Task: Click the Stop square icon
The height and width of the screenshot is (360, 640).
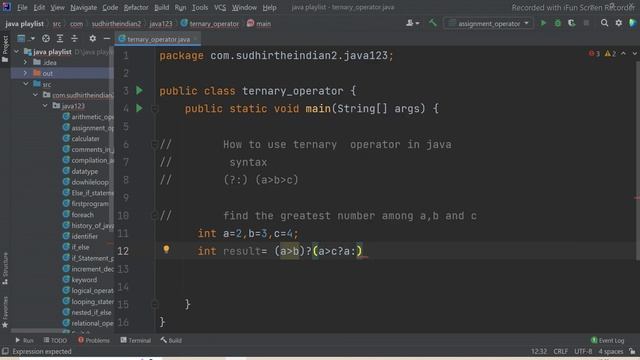Action: pos(586,23)
